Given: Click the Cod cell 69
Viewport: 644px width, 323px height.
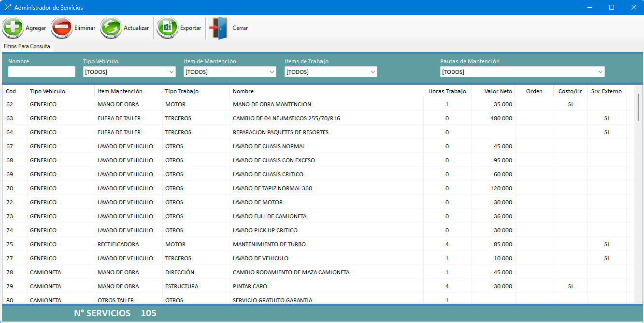Looking at the screenshot, I should click(x=15, y=174).
